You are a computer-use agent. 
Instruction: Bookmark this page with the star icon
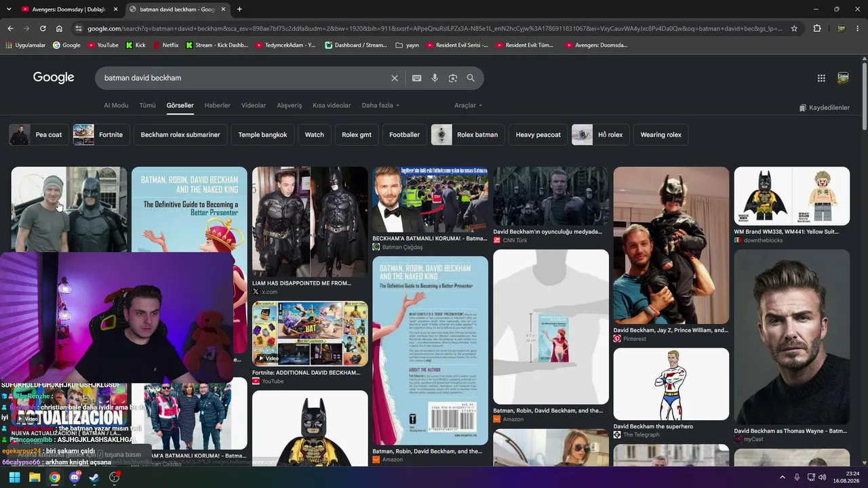tap(794, 28)
